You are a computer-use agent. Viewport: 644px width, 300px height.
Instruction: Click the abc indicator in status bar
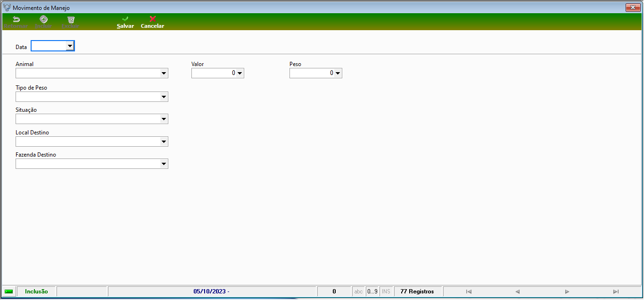click(x=359, y=292)
